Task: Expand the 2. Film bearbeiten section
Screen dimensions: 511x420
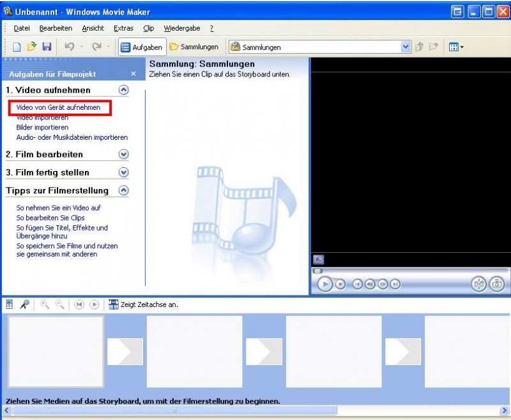Action: (124, 154)
